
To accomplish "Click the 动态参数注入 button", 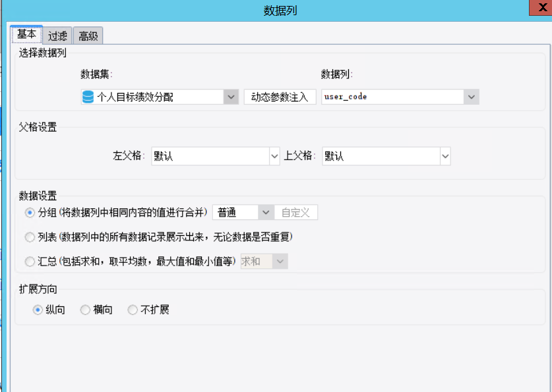I will (280, 97).
